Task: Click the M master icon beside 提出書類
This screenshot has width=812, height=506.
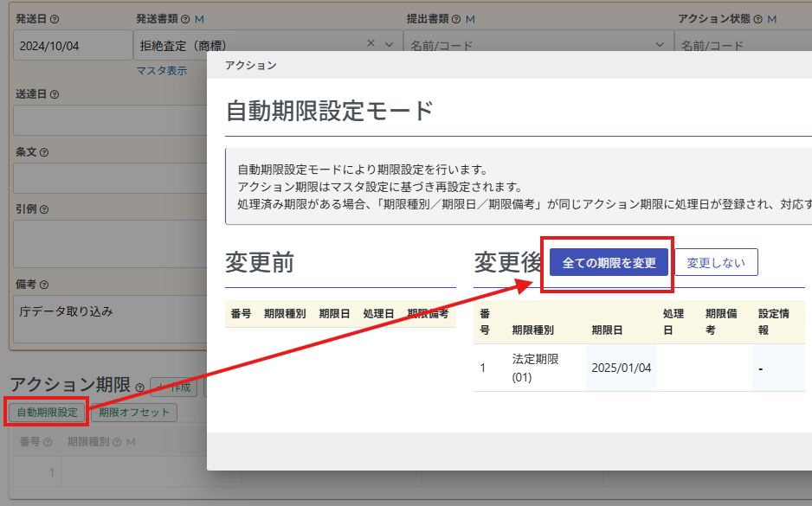Action: coord(470,19)
